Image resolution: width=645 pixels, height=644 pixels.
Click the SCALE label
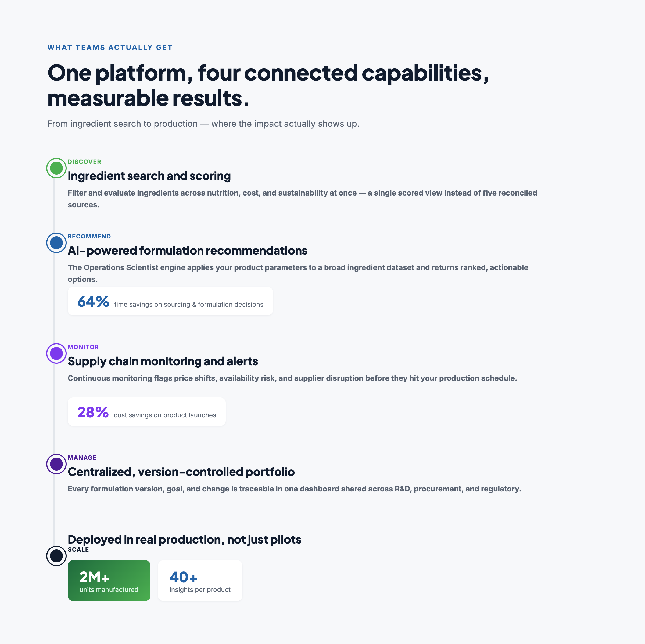tap(78, 549)
